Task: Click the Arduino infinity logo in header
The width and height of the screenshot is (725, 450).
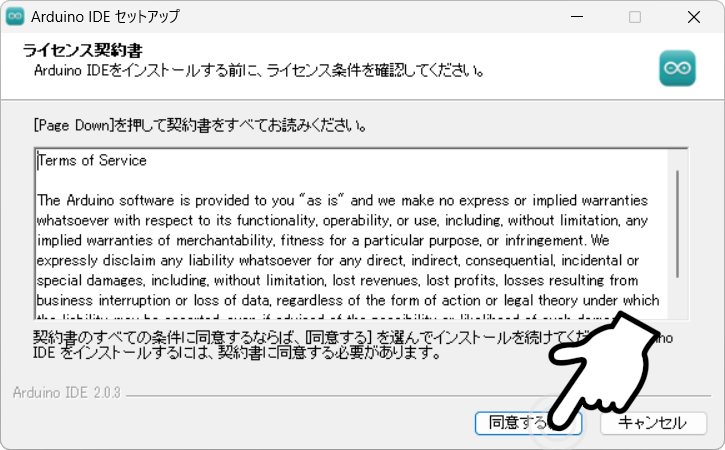Action: click(x=677, y=68)
